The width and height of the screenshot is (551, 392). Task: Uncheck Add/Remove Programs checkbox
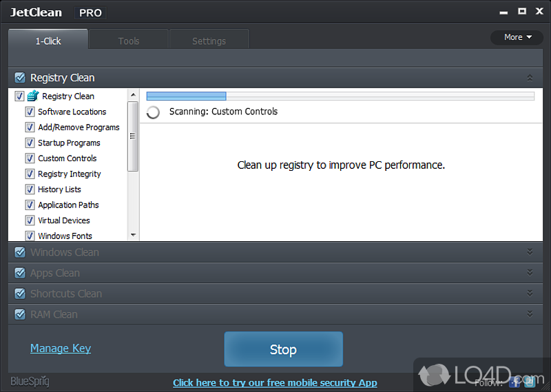(30, 127)
